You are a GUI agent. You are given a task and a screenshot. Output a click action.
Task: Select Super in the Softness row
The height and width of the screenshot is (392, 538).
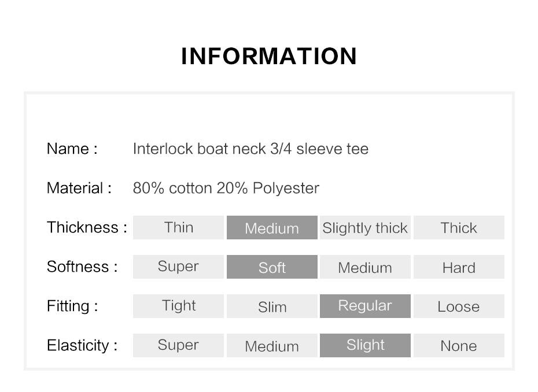tap(178, 267)
